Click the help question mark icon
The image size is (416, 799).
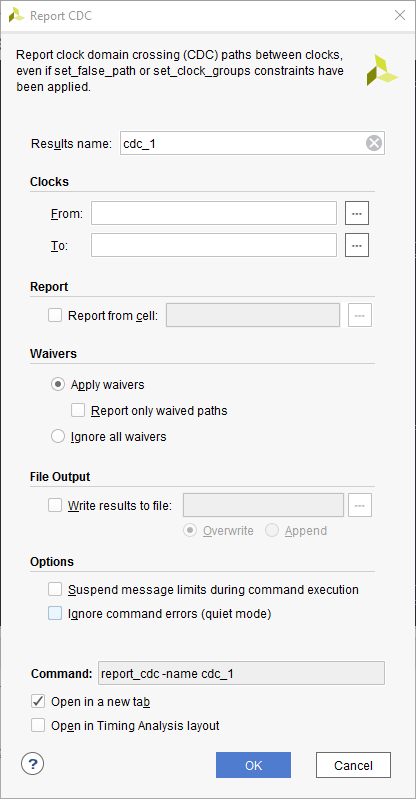click(x=33, y=764)
